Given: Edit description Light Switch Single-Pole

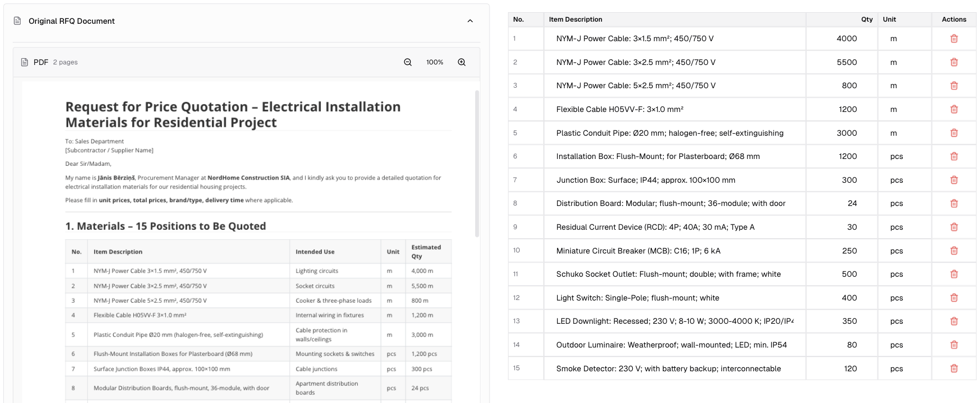Looking at the screenshot, I should click(674, 298).
